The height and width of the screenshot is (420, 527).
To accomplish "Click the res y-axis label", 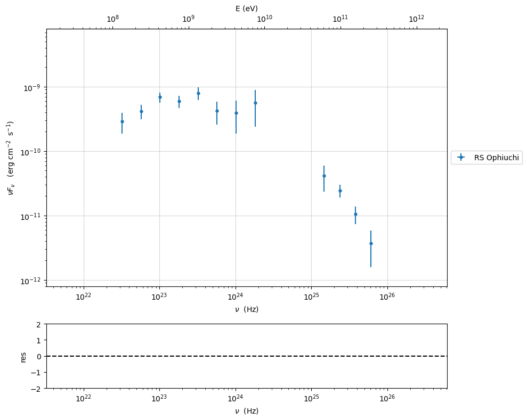I will [23, 356].
